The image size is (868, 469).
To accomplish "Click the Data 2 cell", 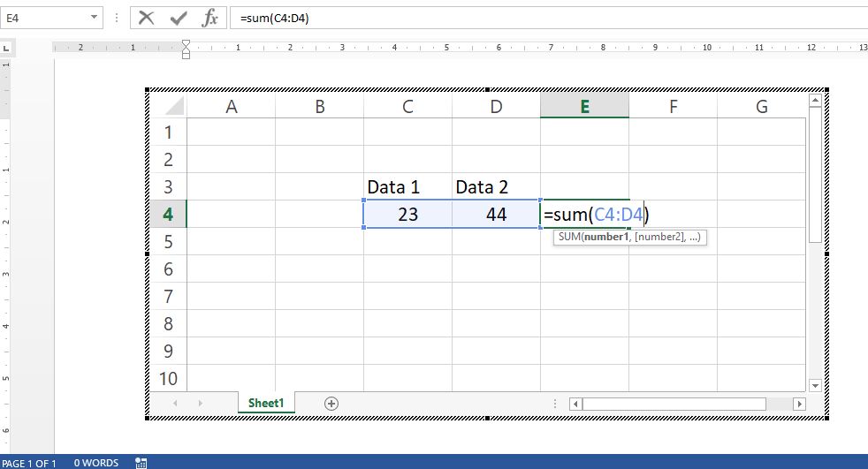I will point(496,187).
